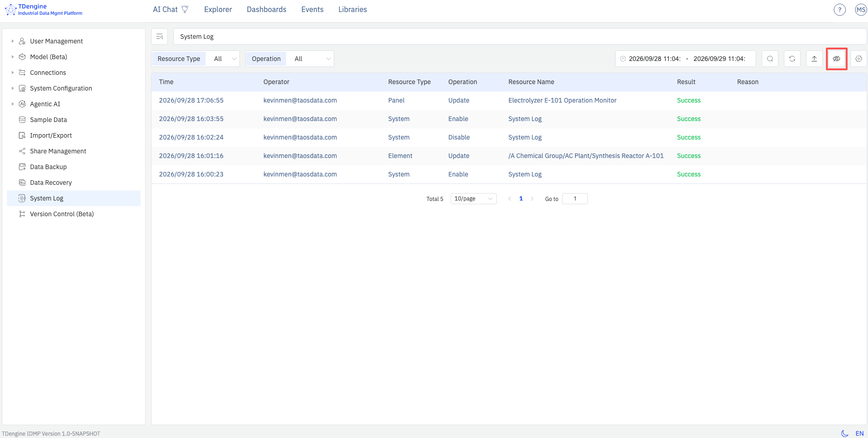Image resolution: width=868 pixels, height=438 pixels.
Task: Open the Operation filter dropdown
Action: pos(311,59)
